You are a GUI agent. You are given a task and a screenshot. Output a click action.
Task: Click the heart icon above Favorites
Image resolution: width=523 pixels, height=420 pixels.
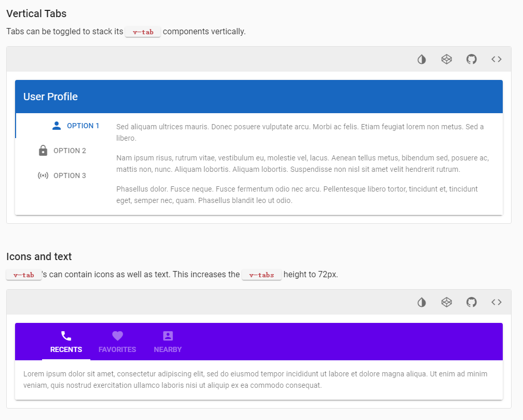click(x=117, y=335)
